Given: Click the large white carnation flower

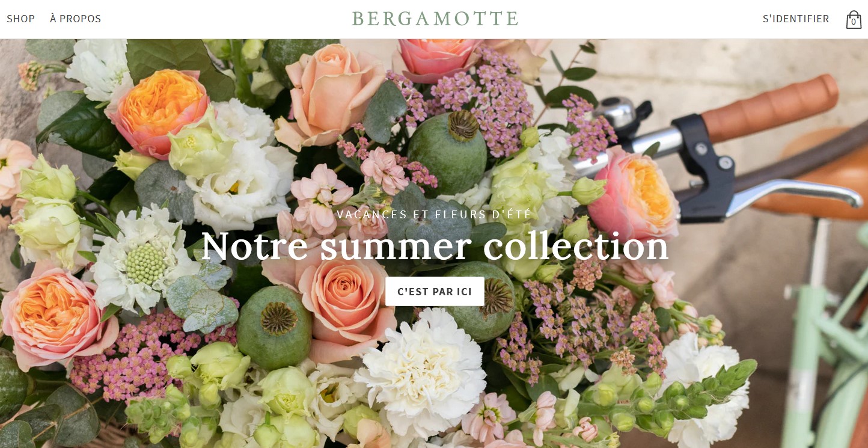Looking at the screenshot, I should point(424,365).
